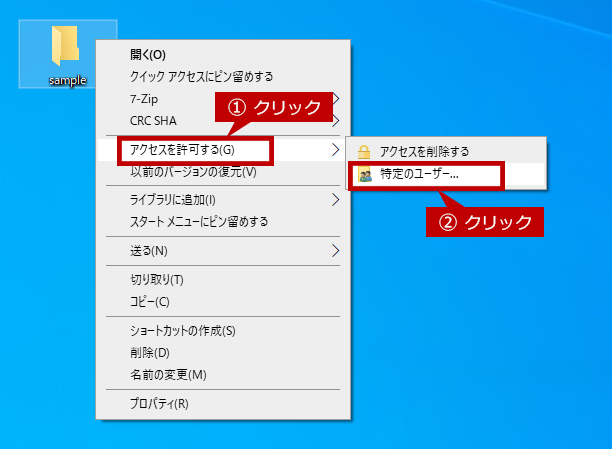Image resolution: width=612 pixels, height=449 pixels.
Task: Click the lock icon beside アクセスを削除する
Action: (364, 151)
